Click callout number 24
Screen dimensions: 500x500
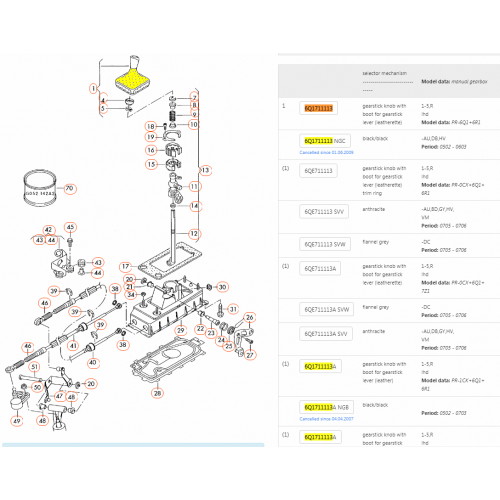221,340
